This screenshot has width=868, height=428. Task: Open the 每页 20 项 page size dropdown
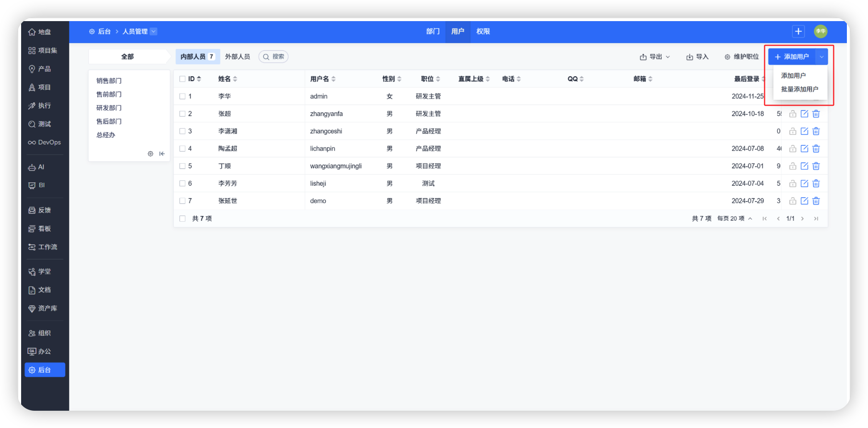coord(735,218)
